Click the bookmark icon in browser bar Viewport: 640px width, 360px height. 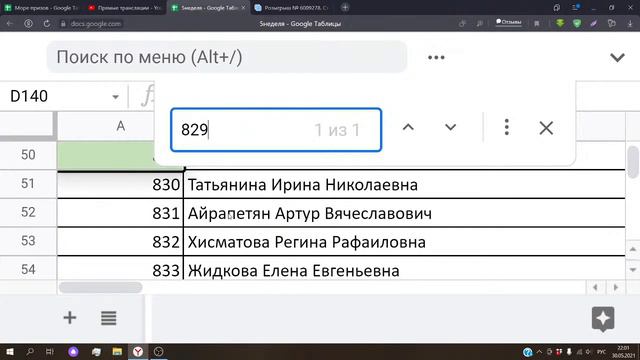pyautogui.click(x=536, y=24)
